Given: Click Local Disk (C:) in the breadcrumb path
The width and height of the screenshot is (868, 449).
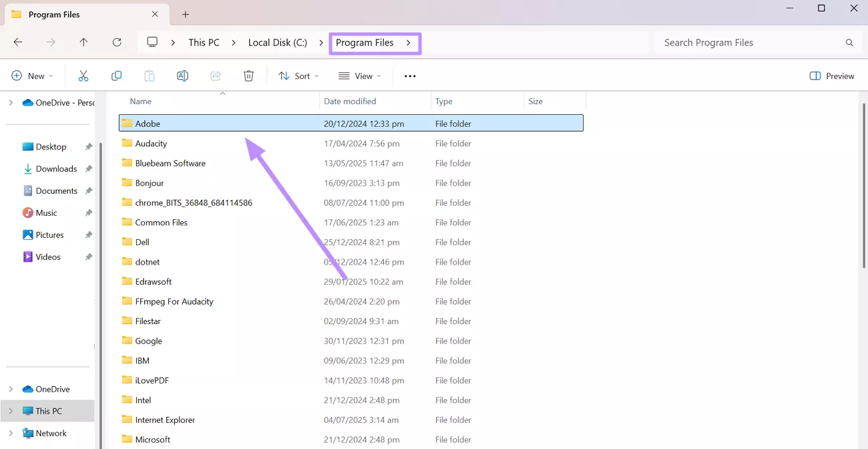Looking at the screenshot, I should click(x=277, y=42).
